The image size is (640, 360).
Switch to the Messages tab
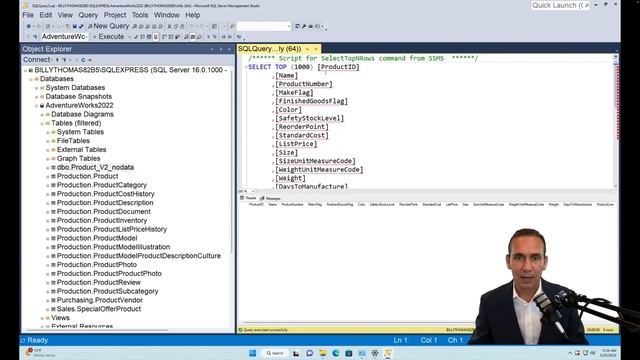pos(271,198)
